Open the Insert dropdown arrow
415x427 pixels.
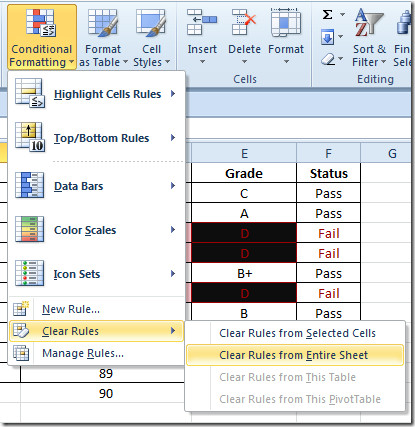click(x=202, y=62)
